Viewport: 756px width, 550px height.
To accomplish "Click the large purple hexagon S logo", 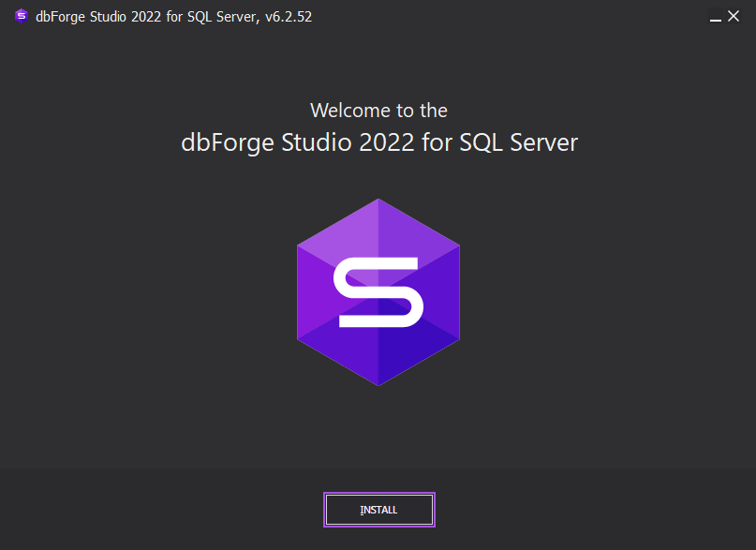I will (378, 292).
